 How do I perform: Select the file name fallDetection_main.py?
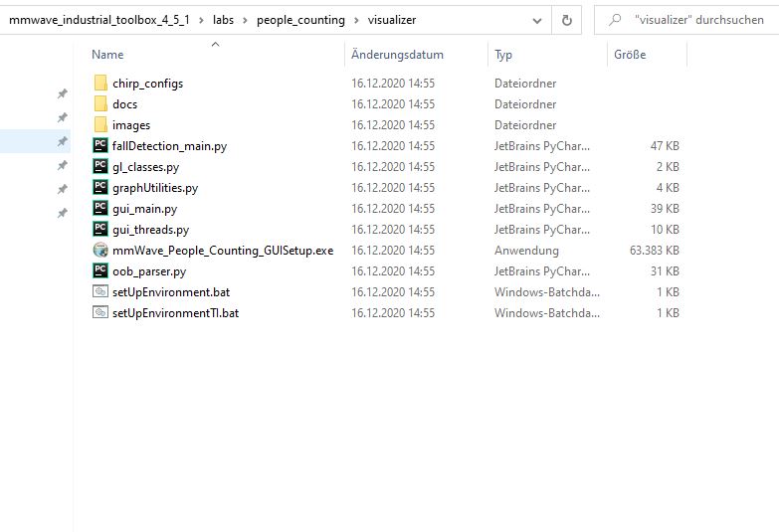coord(169,146)
